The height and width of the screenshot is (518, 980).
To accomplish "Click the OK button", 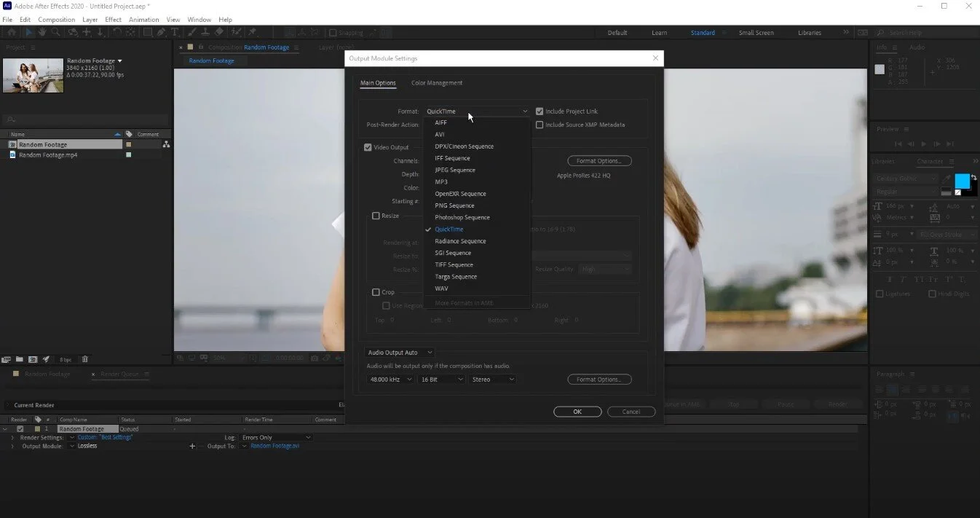I will pyautogui.click(x=577, y=411).
